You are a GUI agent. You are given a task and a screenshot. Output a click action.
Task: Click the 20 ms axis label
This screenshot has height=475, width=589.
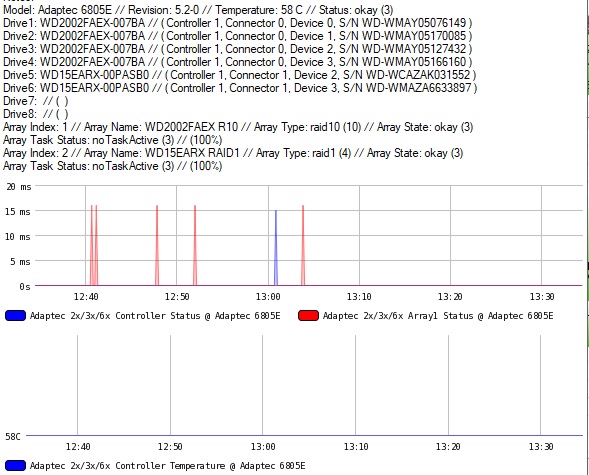(x=18, y=187)
